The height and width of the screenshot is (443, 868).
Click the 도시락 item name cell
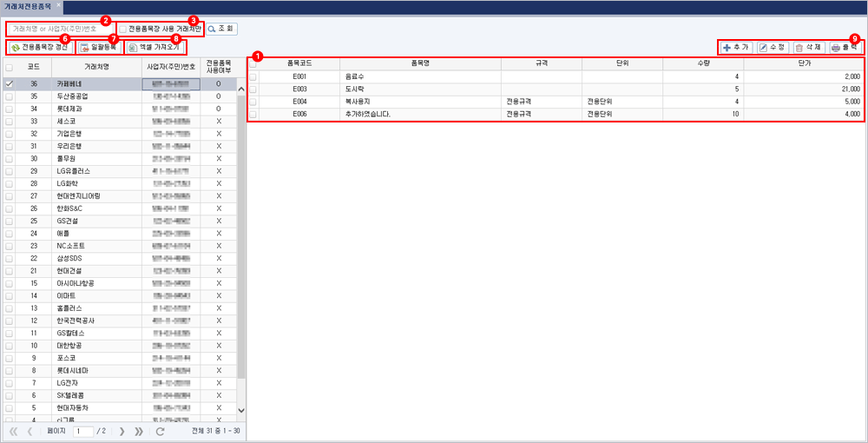(421, 89)
